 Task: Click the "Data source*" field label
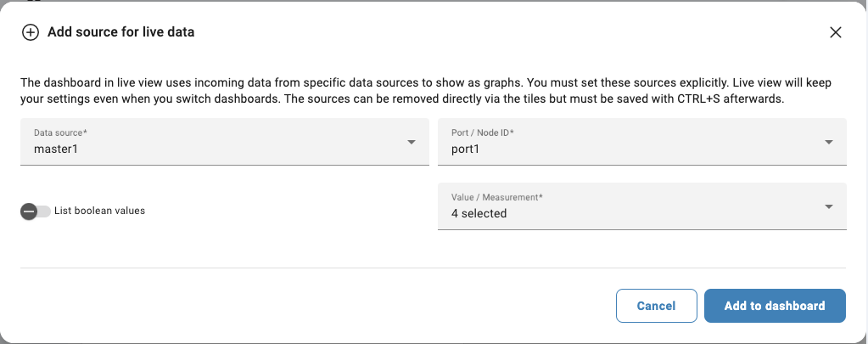point(60,133)
